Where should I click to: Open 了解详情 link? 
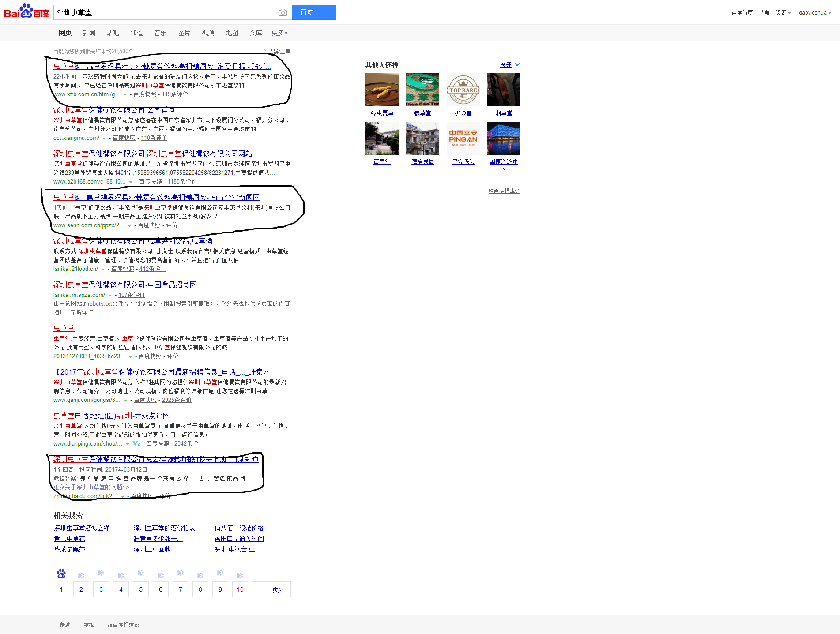click(82, 313)
